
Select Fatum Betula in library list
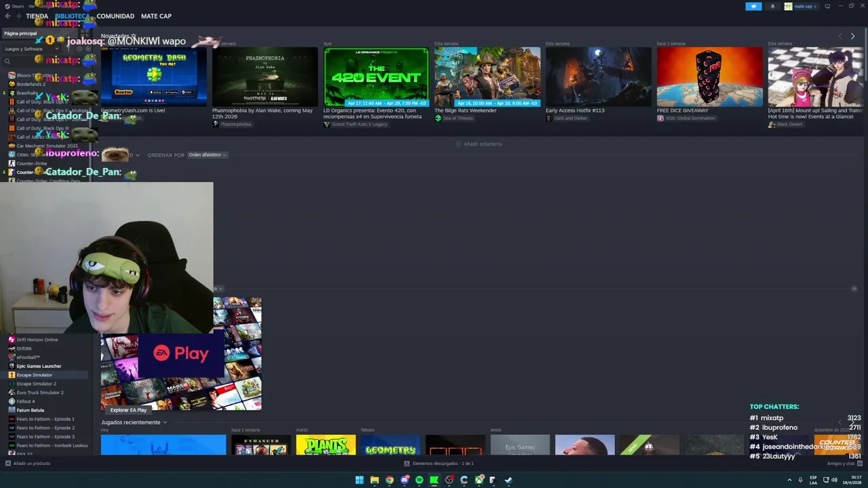click(x=30, y=410)
